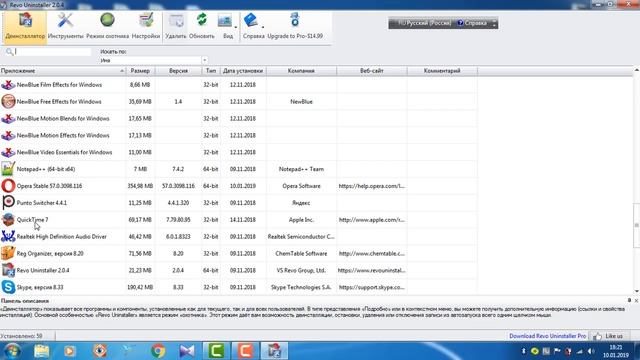Sort by Комментарий column header

tap(442, 71)
